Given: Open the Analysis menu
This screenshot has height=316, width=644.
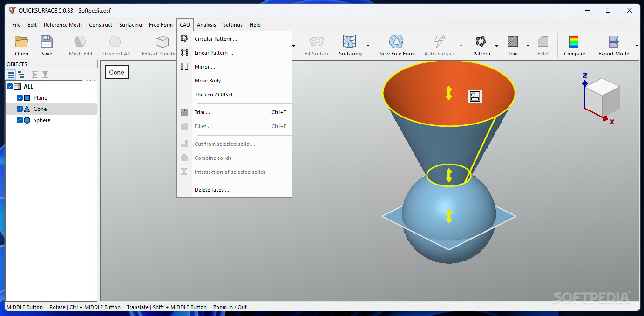Looking at the screenshot, I should pos(206,25).
